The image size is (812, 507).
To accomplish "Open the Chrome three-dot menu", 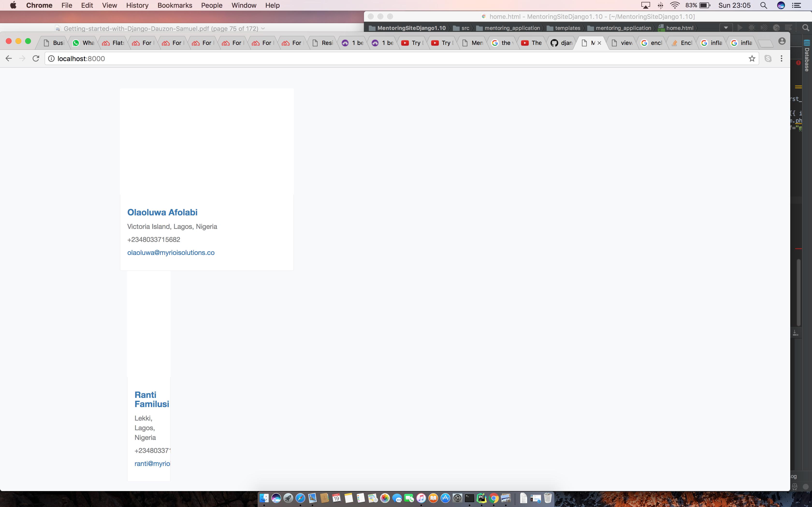I will (x=782, y=59).
